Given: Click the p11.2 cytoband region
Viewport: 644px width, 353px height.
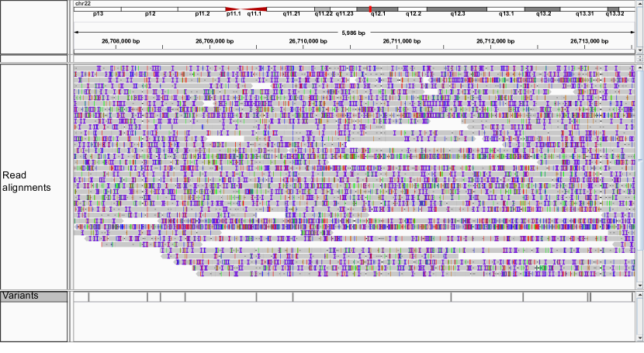Looking at the screenshot, I should pyautogui.click(x=202, y=9).
